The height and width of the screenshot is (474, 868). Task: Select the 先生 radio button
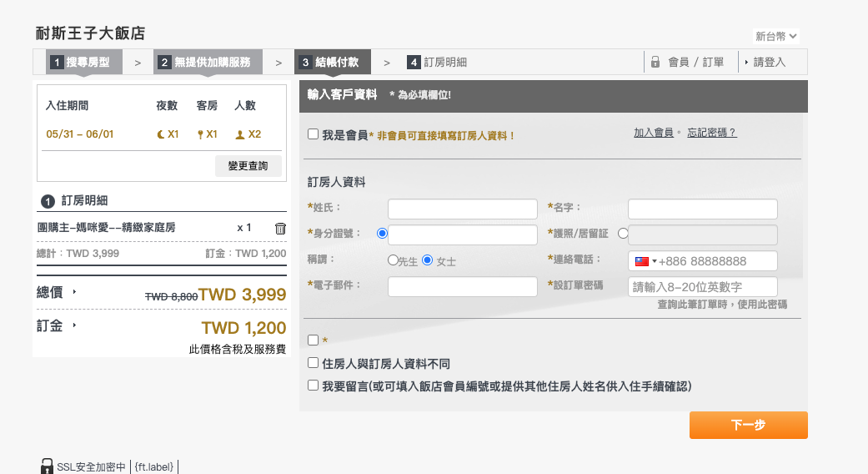point(393,260)
